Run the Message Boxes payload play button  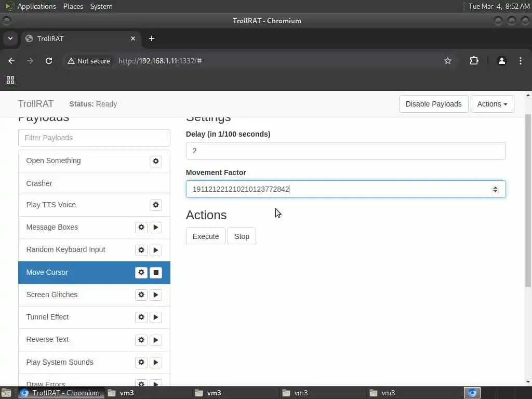[x=156, y=228]
